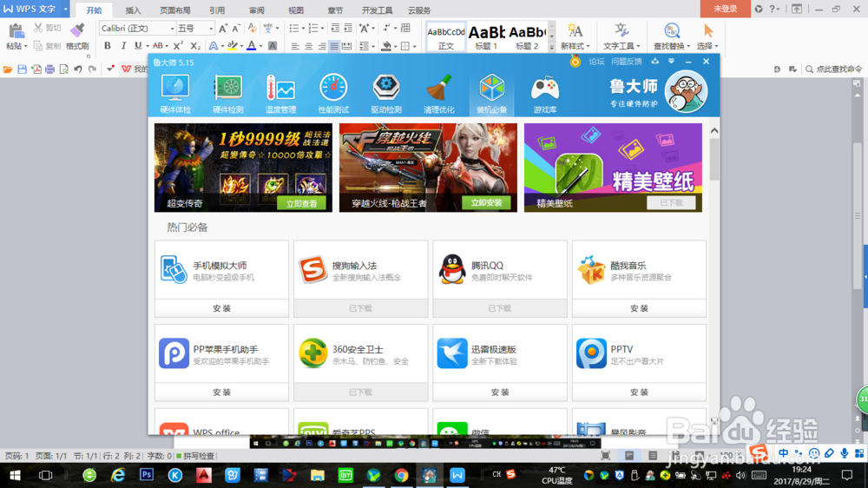
Task: Toggle center alignment in WPS ribbon
Action: pyautogui.click(x=308, y=47)
